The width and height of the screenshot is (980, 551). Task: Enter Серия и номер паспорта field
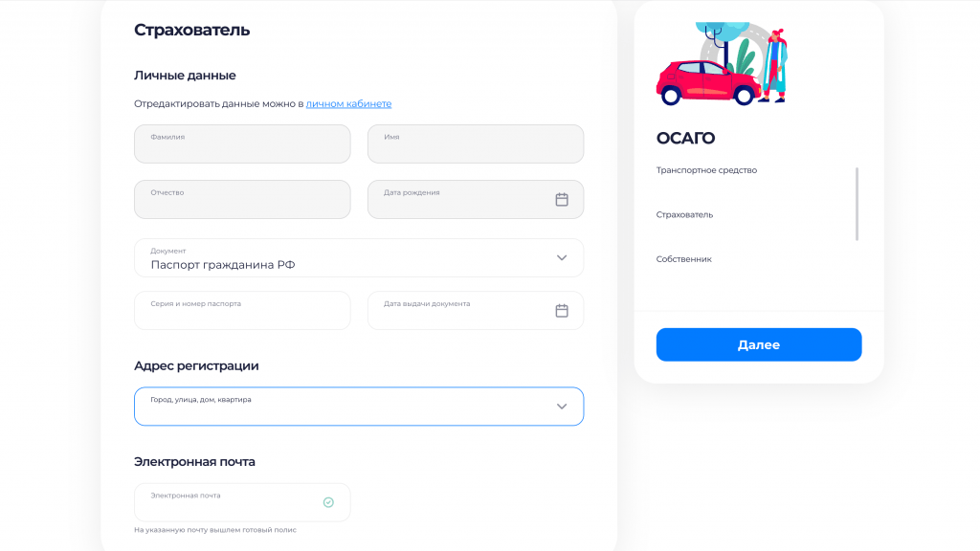(242, 311)
